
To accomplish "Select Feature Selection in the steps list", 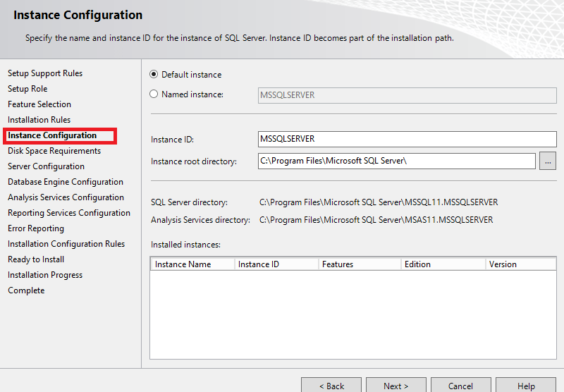I will [x=39, y=104].
